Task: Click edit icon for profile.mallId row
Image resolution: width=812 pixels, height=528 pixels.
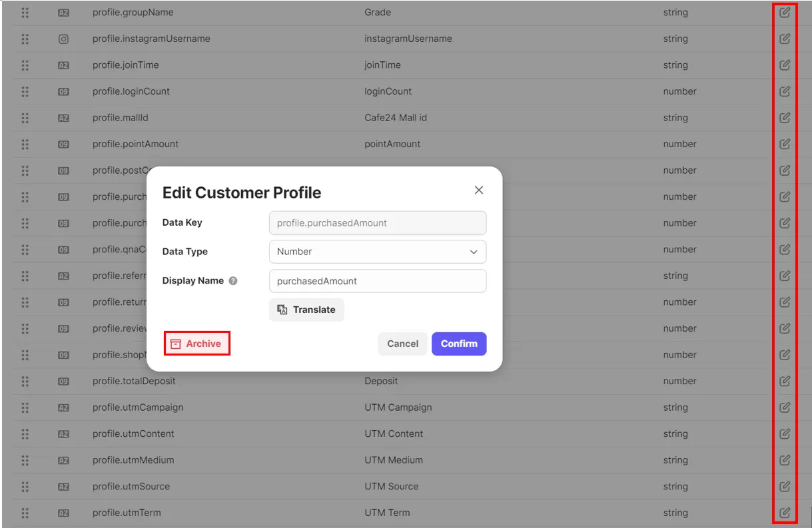Action: [x=785, y=118]
